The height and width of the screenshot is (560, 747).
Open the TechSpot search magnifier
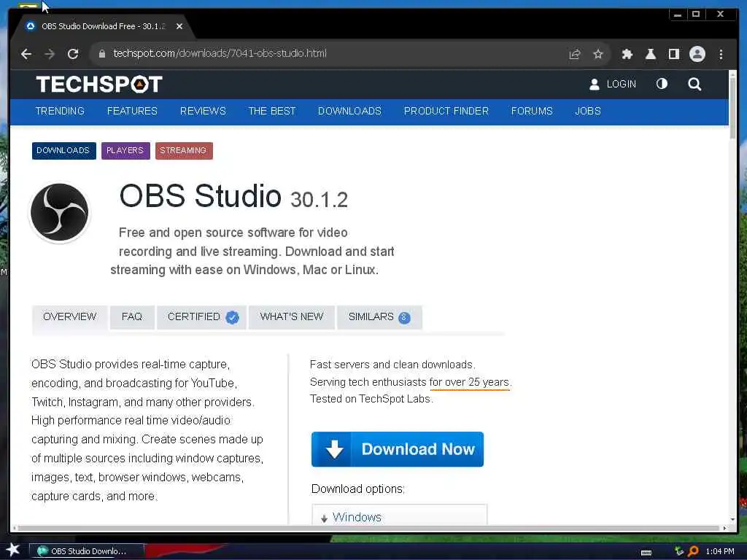coord(694,85)
